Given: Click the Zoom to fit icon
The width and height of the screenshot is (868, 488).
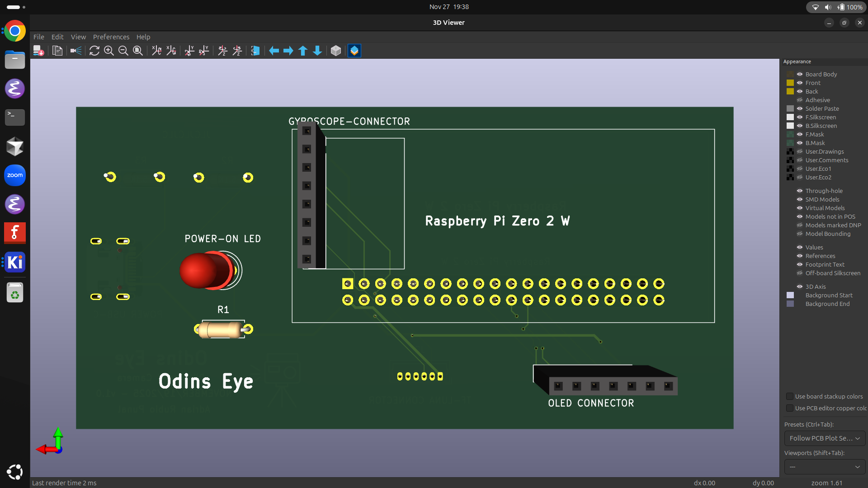Looking at the screenshot, I should tap(138, 51).
